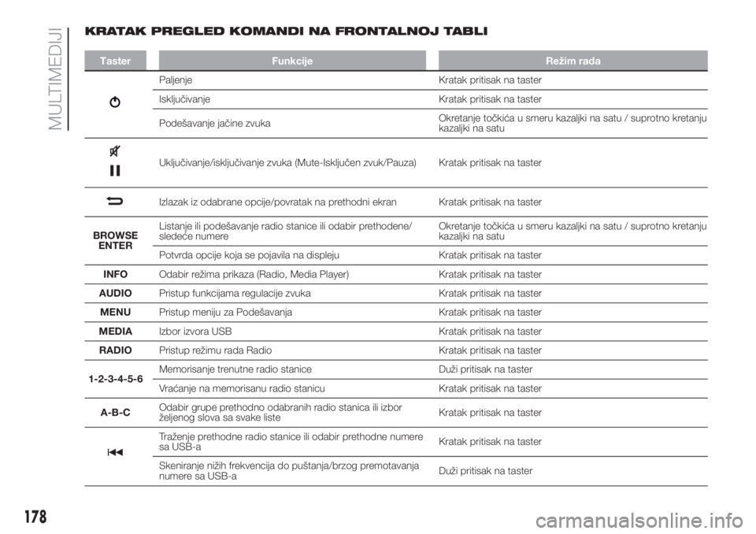Click Listanje ili podešavanje radio stanice text

tap(285, 231)
